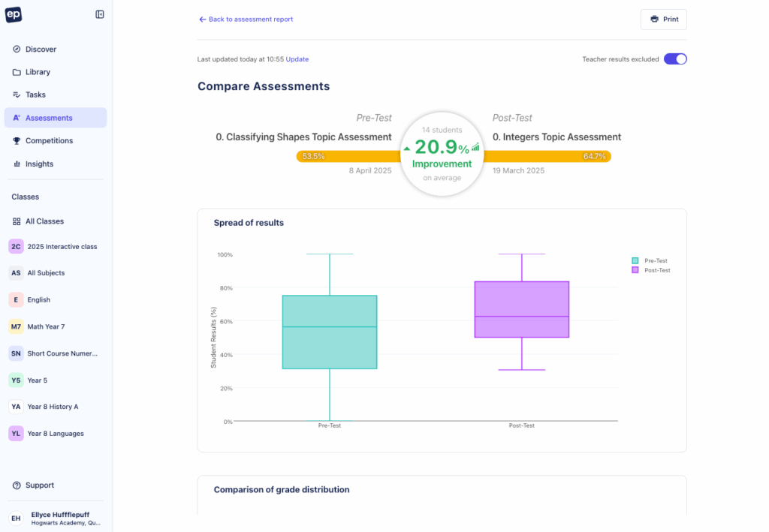Click the Support help icon
The height and width of the screenshot is (532, 769).
pos(17,485)
